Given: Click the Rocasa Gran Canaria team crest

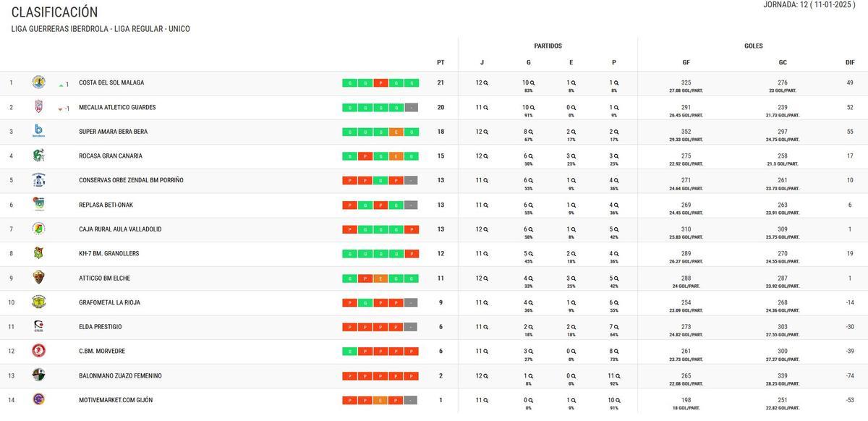Looking at the screenshot, I should click(38, 156).
